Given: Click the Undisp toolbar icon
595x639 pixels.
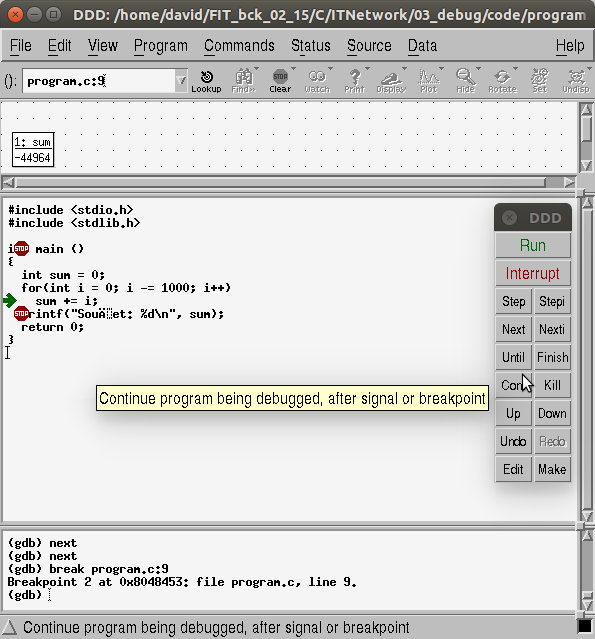Looking at the screenshot, I should click(x=576, y=81).
